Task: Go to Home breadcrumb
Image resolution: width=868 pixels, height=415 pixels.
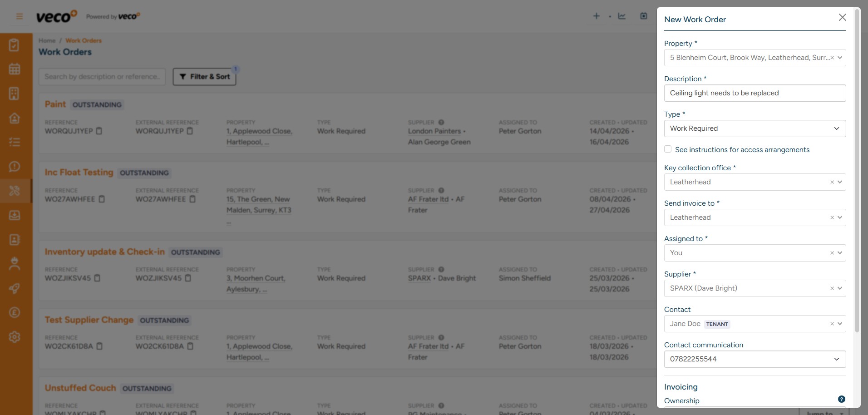Action: pyautogui.click(x=47, y=40)
